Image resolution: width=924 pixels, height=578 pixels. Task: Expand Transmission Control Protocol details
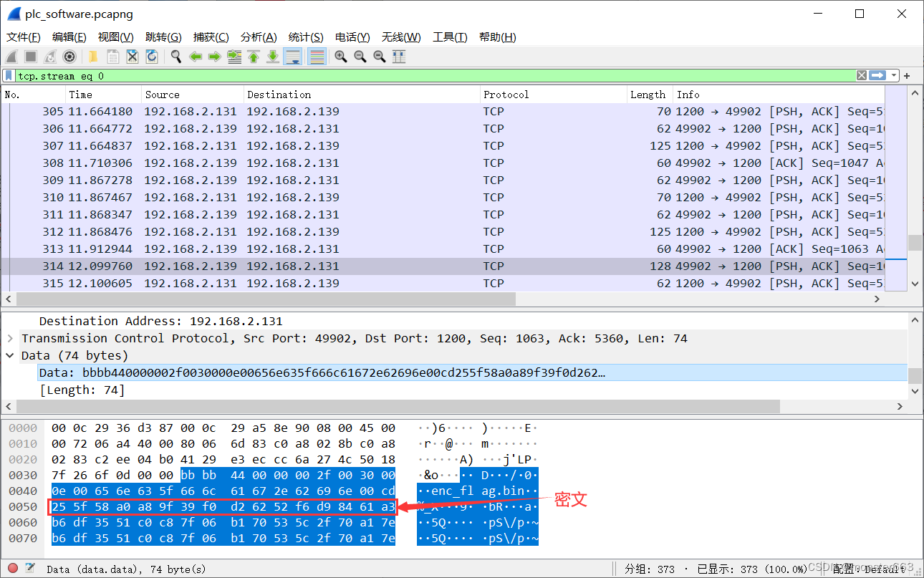(x=10, y=338)
